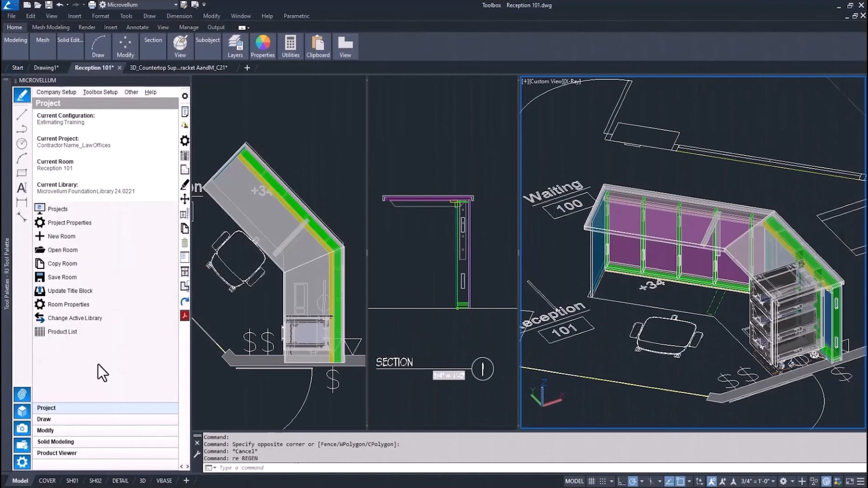Open the Clipboard ribbon panel

click(x=318, y=46)
